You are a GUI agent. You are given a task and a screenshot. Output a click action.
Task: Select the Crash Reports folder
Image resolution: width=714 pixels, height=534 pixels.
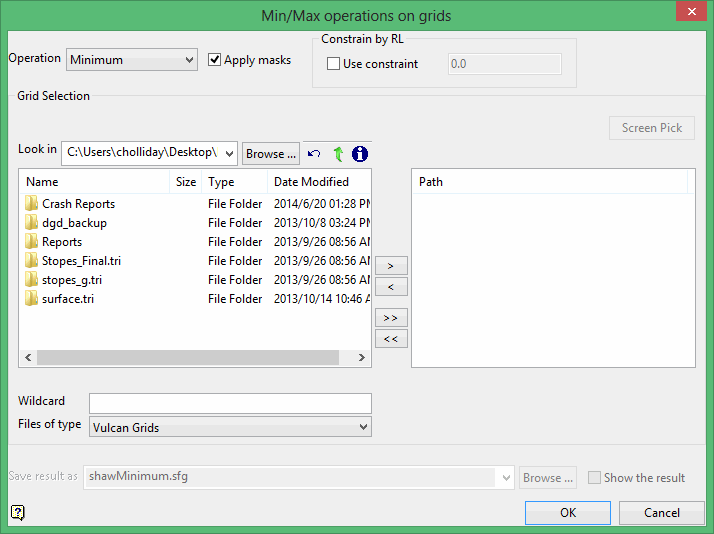point(78,204)
